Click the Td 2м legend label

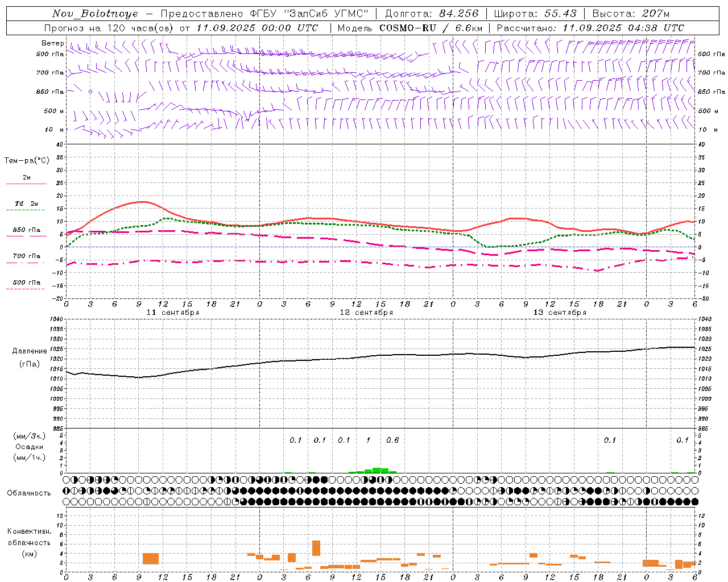[x=26, y=203]
